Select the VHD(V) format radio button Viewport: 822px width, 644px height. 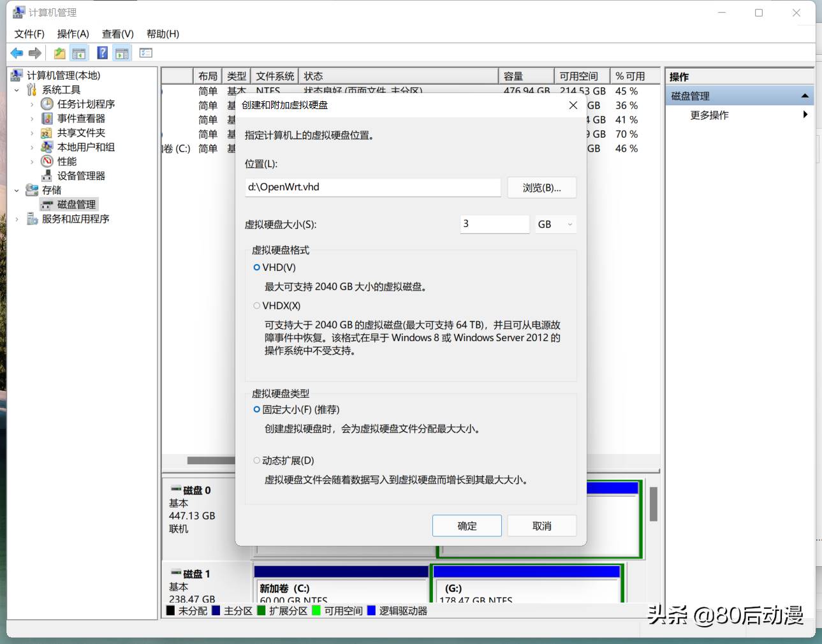point(257,268)
